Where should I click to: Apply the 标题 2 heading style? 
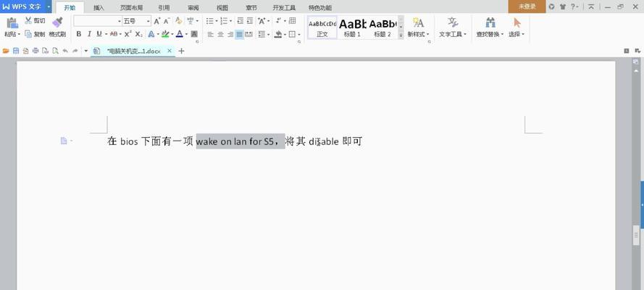click(382, 28)
